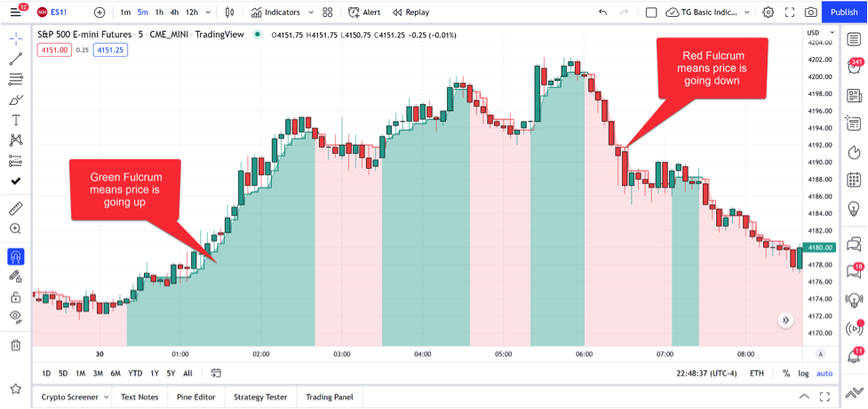Click the zoom in magnifier tool

[16, 229]
